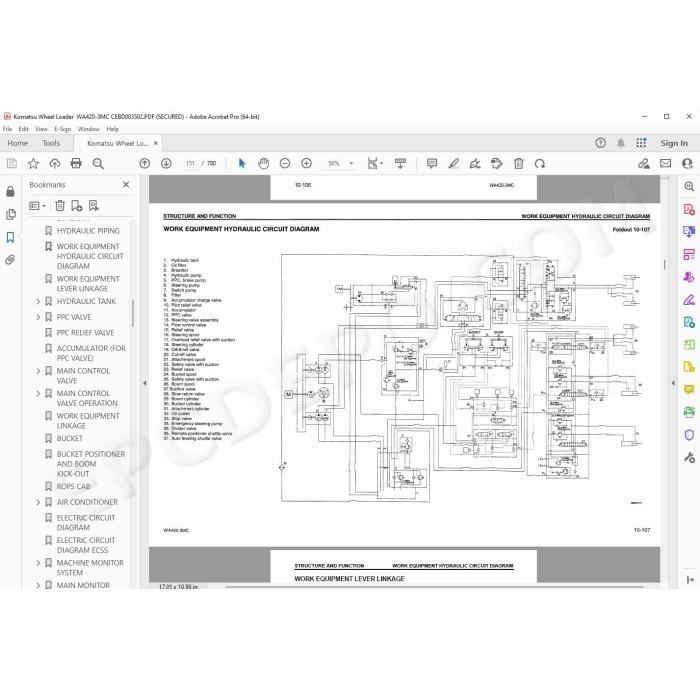Viewport: 700px width, 700px height.
Task: Click the current page number field
Action: 190,163
